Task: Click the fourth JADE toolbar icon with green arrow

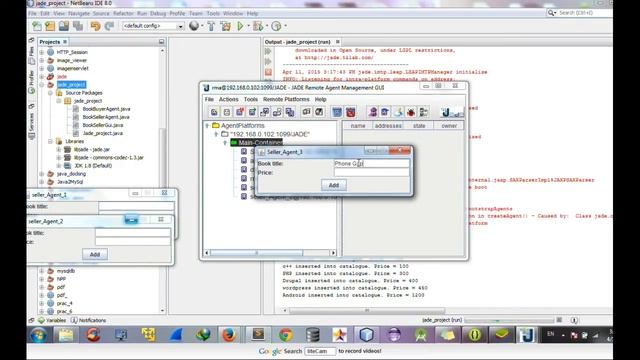Action: (x=252, y=112)
